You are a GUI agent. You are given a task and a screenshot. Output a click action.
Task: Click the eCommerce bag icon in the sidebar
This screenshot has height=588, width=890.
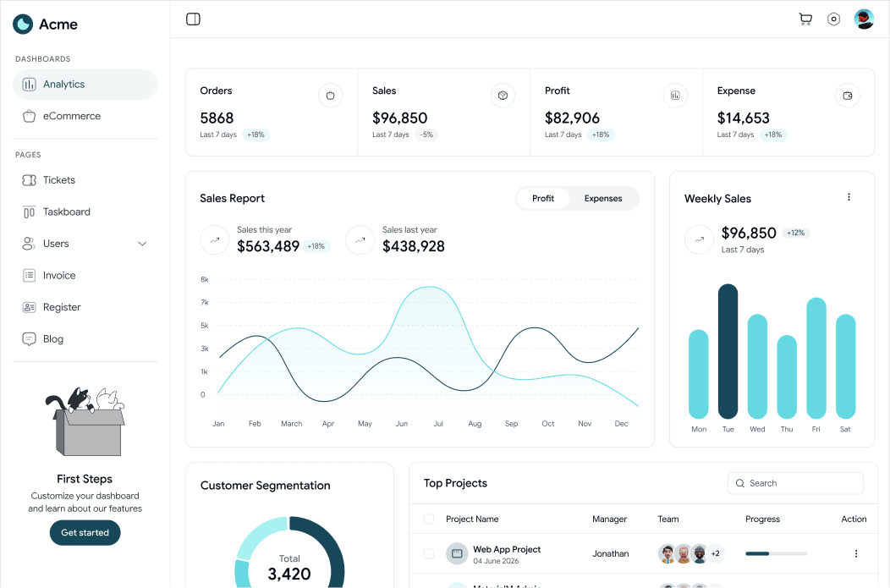(29, 117)
